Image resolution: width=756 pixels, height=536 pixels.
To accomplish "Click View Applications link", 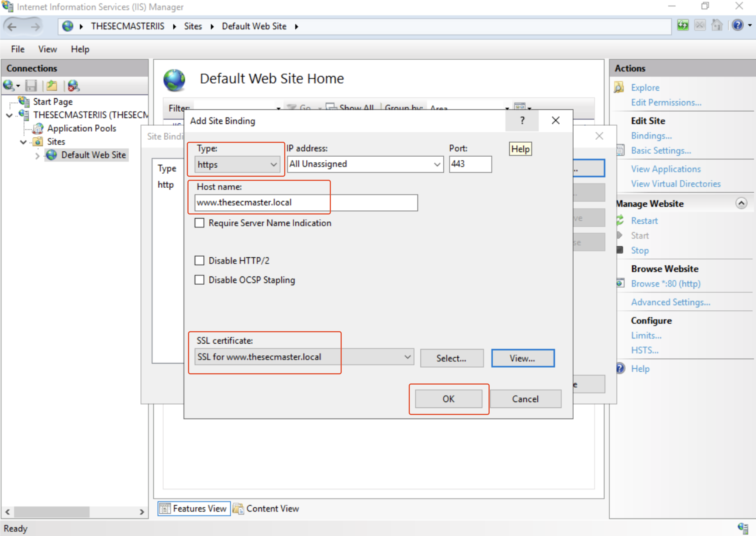I will coord(666,169).
